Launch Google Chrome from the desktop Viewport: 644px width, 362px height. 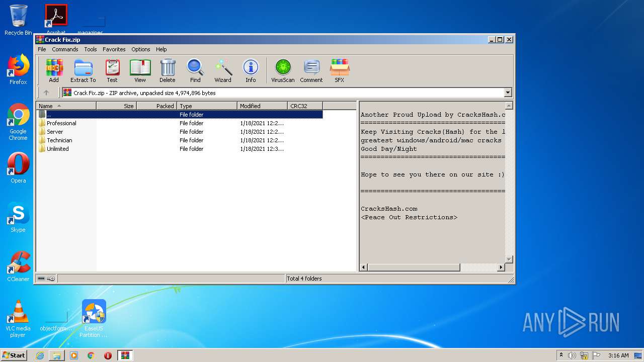18,122
